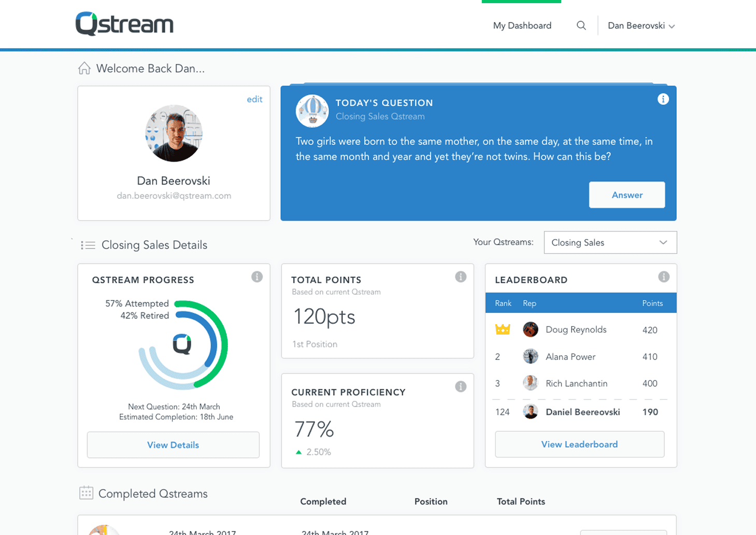Click Dan Beerovski's profile photo
This screenshot has height=535, width=756.
(x=174, y=134)
